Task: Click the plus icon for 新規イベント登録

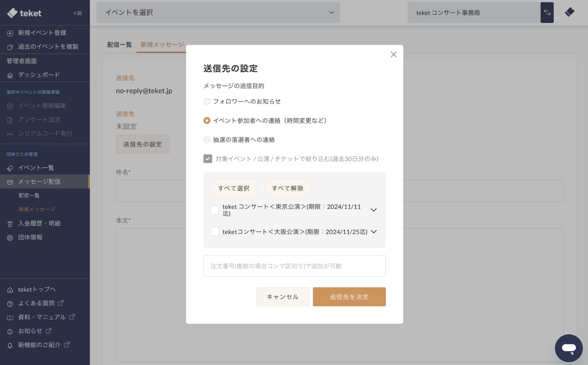Action: 10,33
